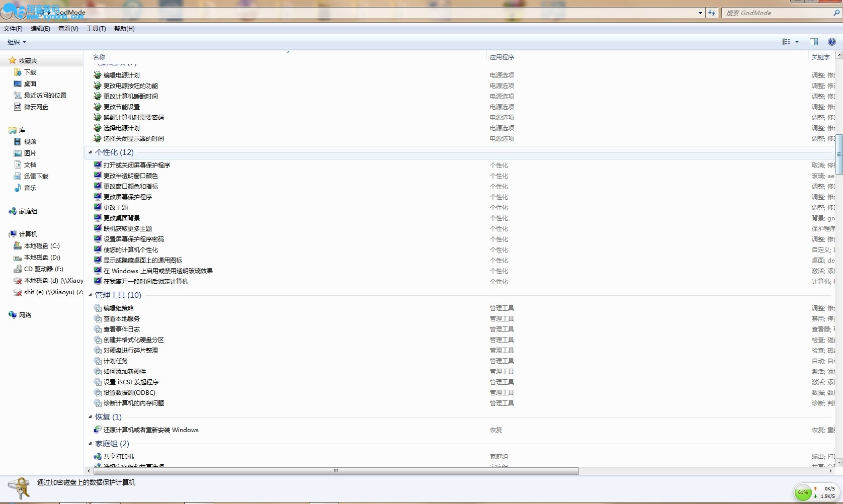Select 设置数据源(ODBC) entry
843x504 pixels.
(130, 392)
